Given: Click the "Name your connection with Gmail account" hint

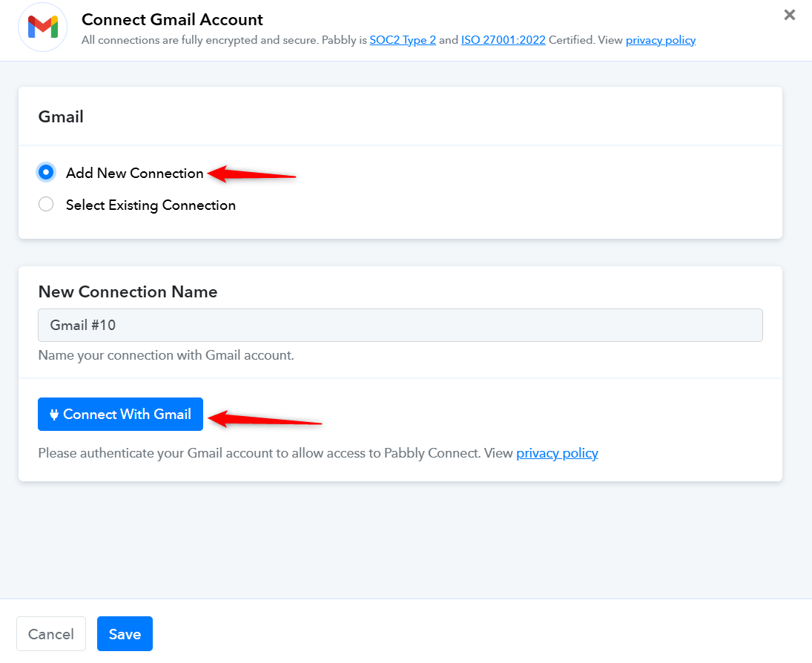Looking at the screenshot, I should click(166, 355).
